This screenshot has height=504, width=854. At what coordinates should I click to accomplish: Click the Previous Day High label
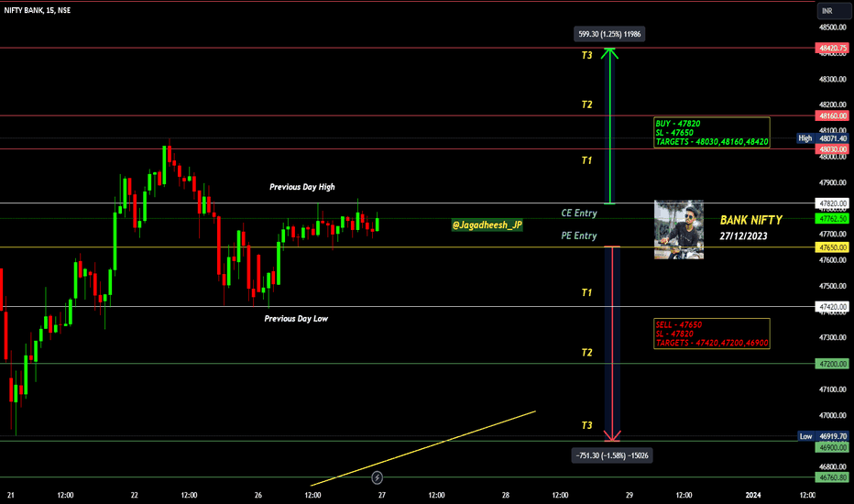(302, 187)
